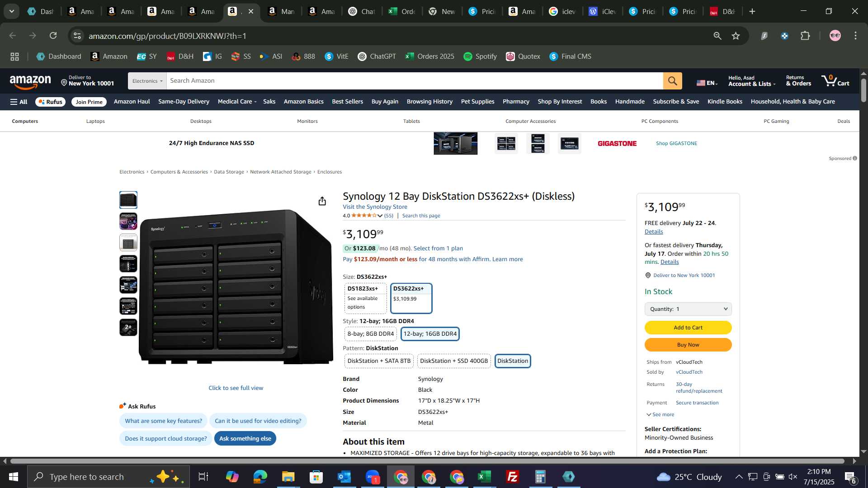Select the first product thumbnail
This screenshot has width=868, height=488.
[128, 200]
